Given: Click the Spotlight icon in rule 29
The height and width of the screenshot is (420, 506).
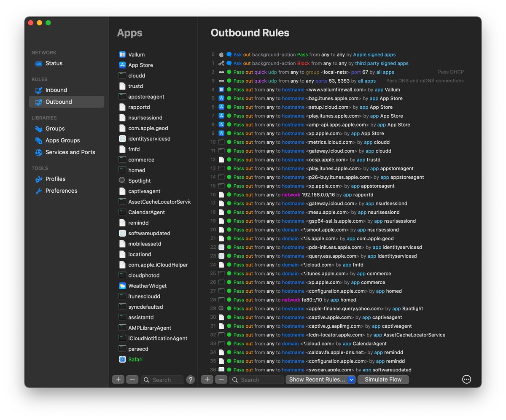Looking at the screenshot, I should coord(221,308).
